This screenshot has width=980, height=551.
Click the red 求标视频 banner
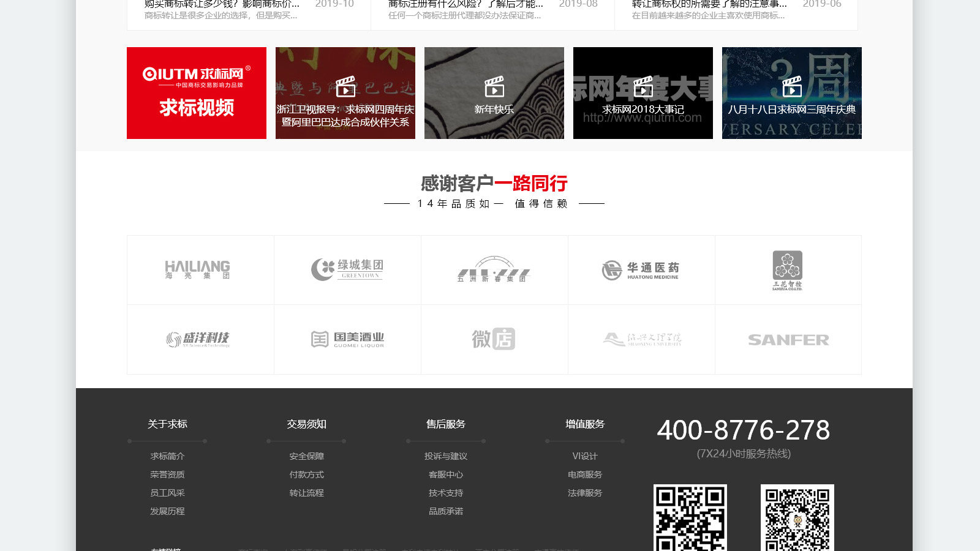(x=197, y=93)
